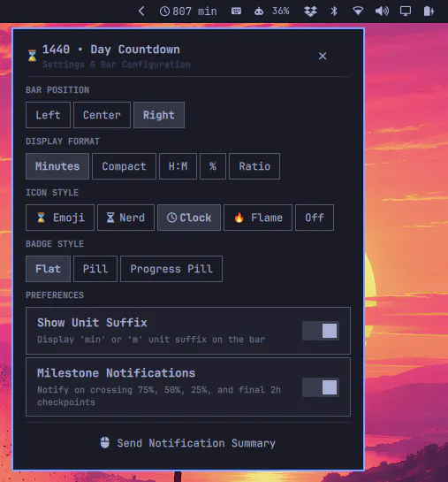
Task: Select the Flame icon style
Action: 258,218
